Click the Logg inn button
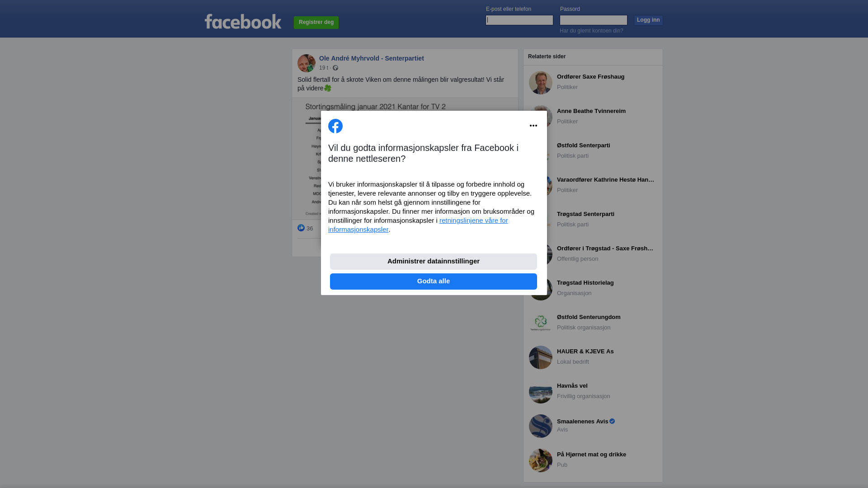Screen dimensions: 868x488 click(648, 20)
